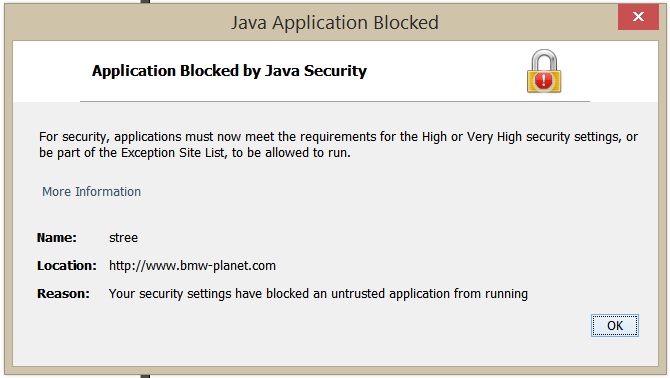Close the Java Application Blocked dialog

(x=638, y=17)
